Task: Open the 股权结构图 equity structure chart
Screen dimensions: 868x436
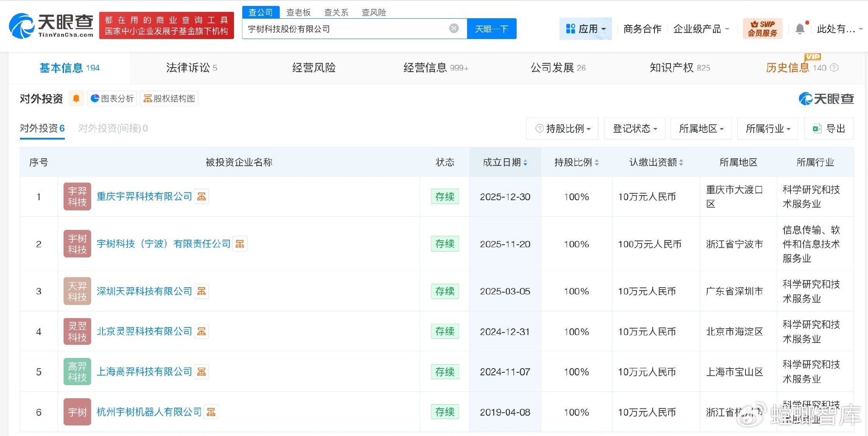Action: 169,98
